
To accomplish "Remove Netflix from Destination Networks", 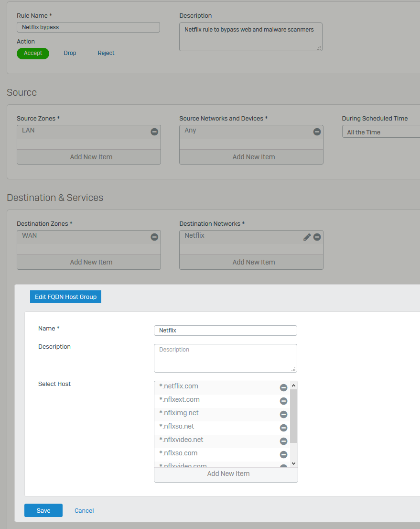I will [x=317, y=237].
